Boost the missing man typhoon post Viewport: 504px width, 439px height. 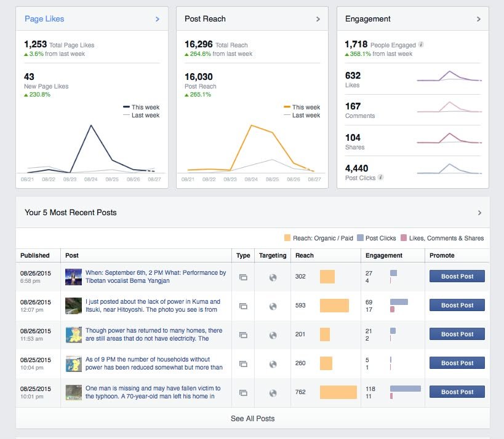coord(457,392)
